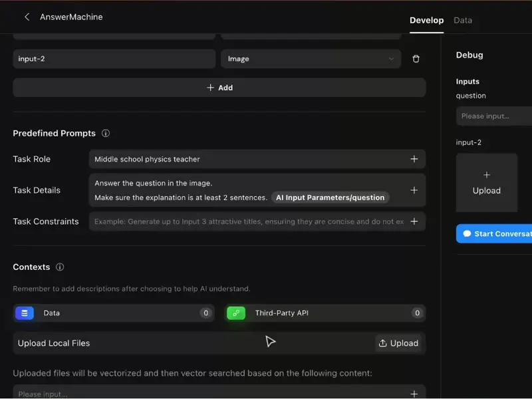Click the input-2 name field

coord(114,59)
